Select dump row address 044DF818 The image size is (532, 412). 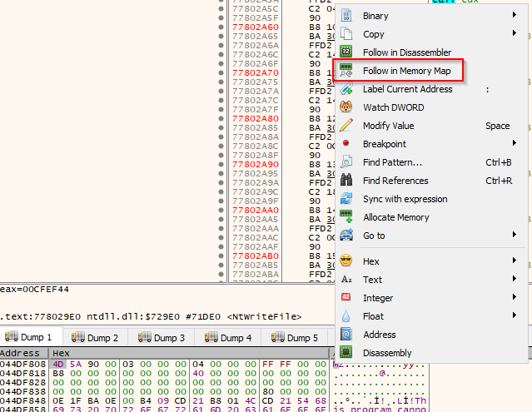click(22, 374)
